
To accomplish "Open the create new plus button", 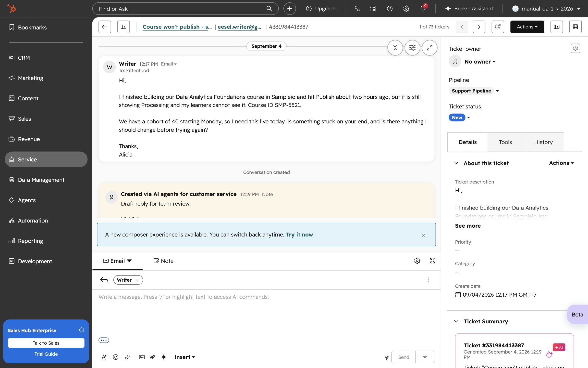I will pyautogui.click(x=290, y=9).
